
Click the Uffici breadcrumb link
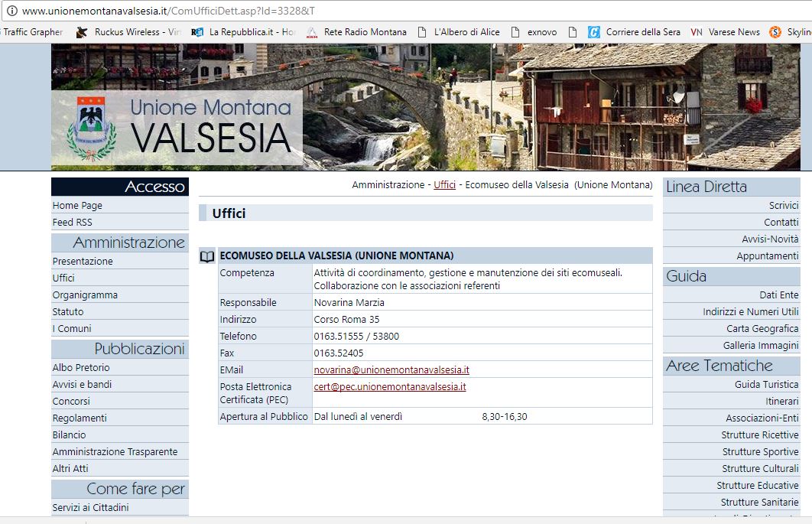tap(445, 185)
